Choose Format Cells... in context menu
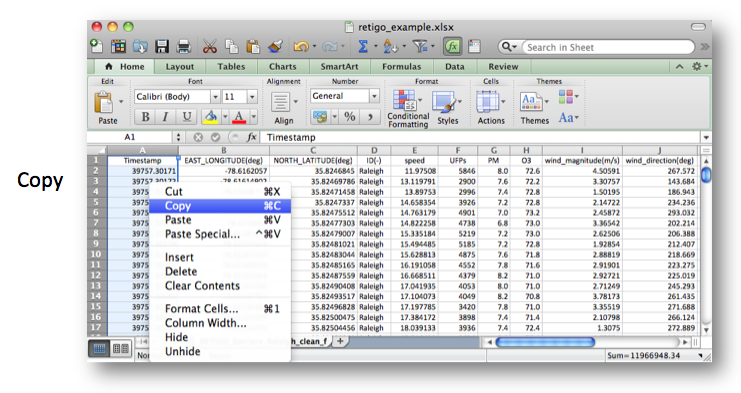This screenshot has height=393, width=741. [x=220, y=309]
